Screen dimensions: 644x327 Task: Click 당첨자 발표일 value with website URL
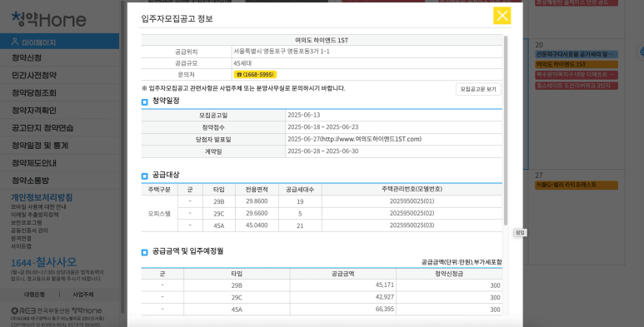(354, 139)
